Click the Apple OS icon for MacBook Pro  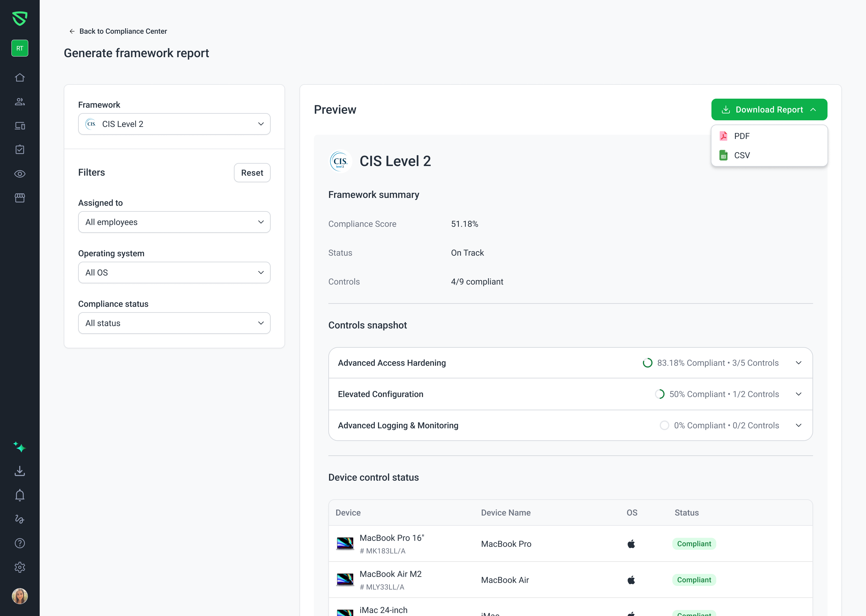click(x=631, y=544)
